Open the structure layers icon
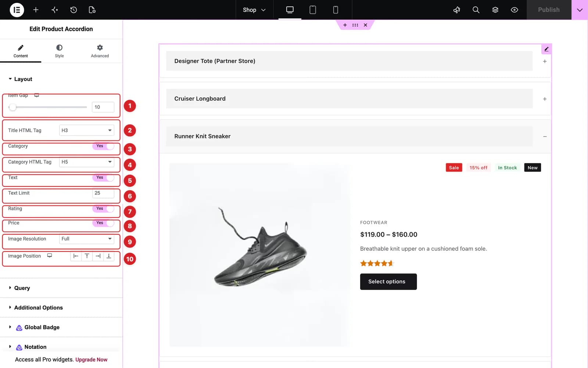Screen dimensions: 588x368 point(495,10)
